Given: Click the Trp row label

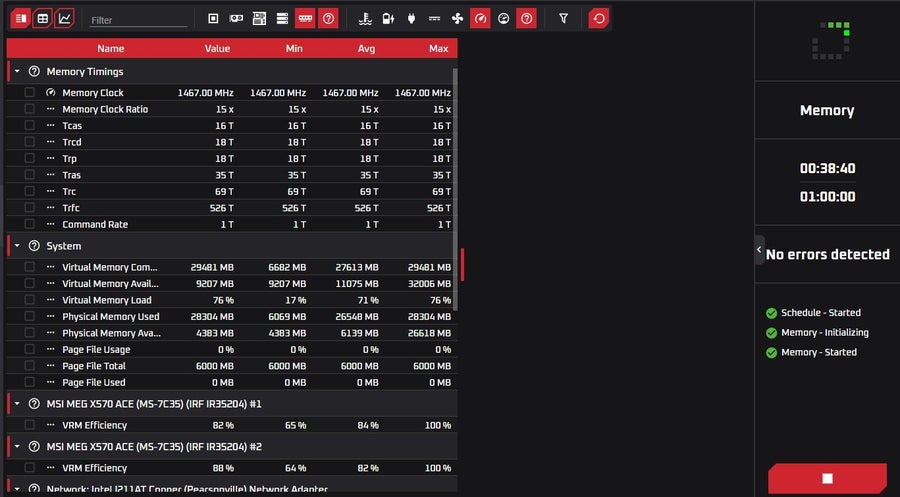Looking at the screenshot, I should pos(69,158).
